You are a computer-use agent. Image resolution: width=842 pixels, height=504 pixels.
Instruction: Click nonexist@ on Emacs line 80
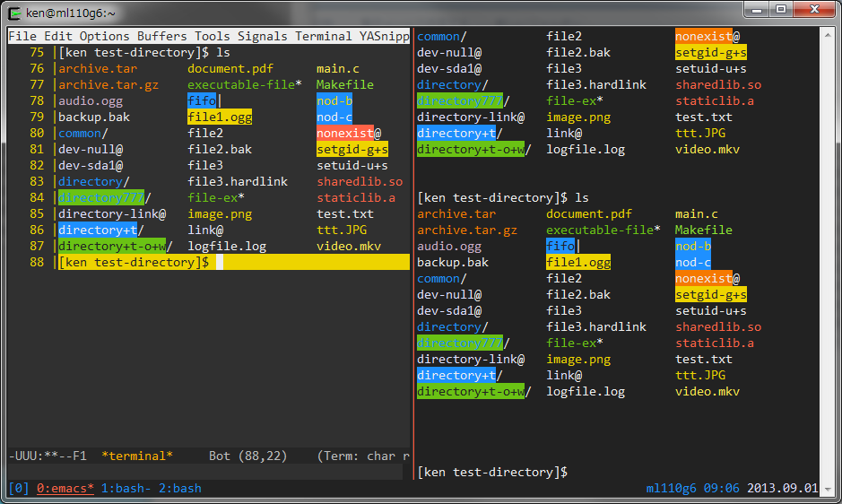coord(349,134)
